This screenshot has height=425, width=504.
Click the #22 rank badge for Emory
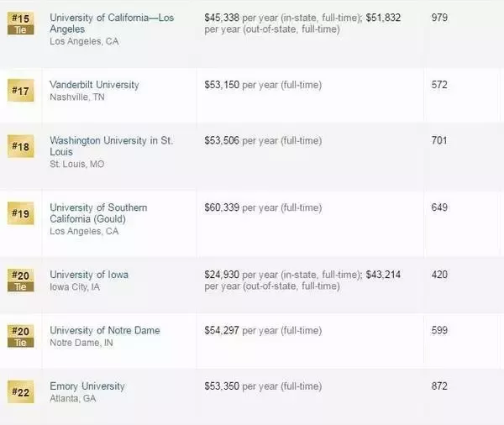(20, 392)
